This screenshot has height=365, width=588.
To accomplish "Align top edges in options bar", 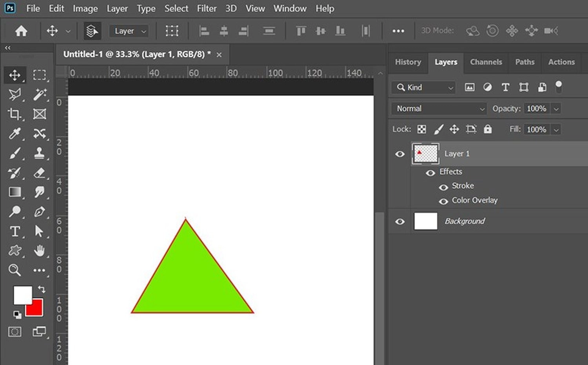I will click(x=301, y=31).
